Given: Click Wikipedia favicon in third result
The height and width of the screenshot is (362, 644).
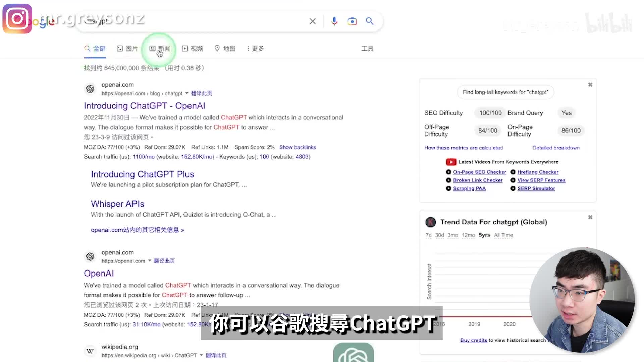Looking at the screenshot, I should coord(90,351).
